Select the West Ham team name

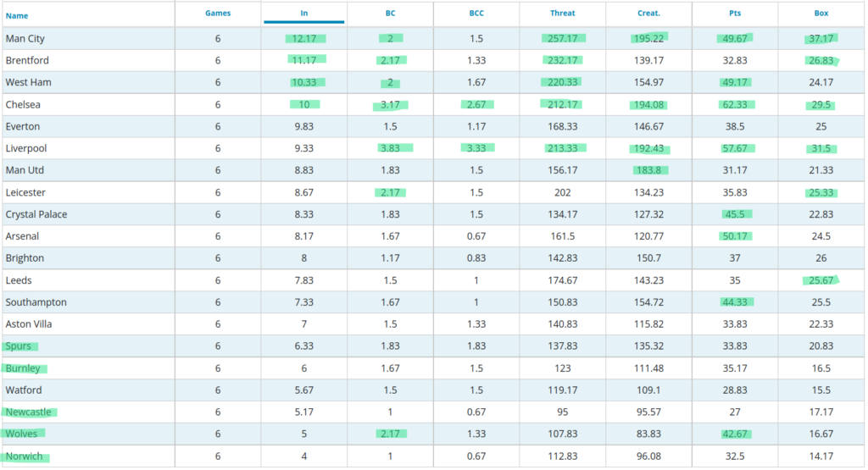point(28,82)
